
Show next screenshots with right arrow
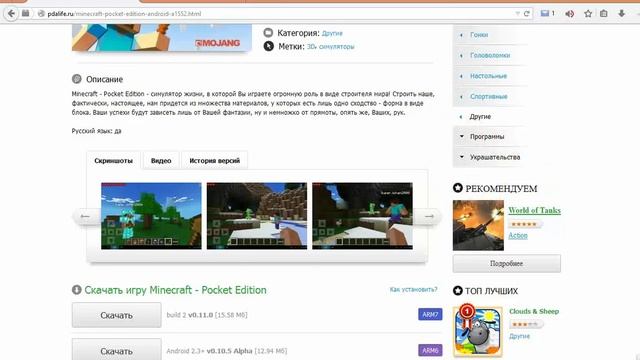(429, 216)
